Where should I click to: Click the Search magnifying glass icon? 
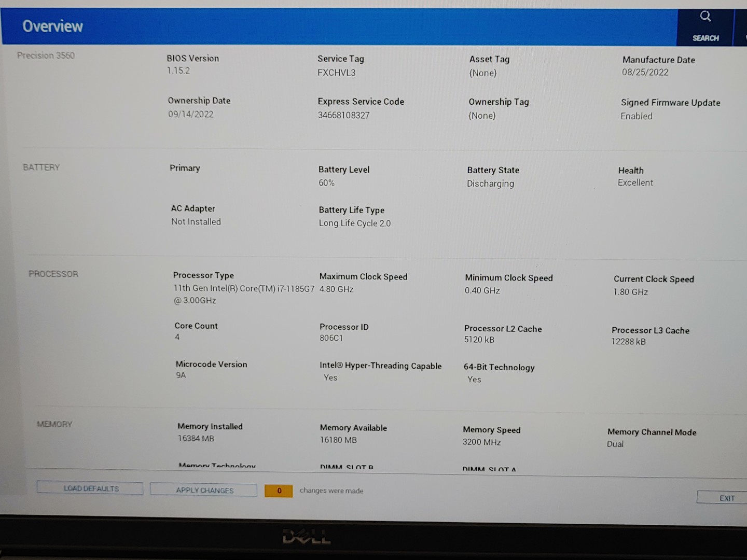[706, 17]
